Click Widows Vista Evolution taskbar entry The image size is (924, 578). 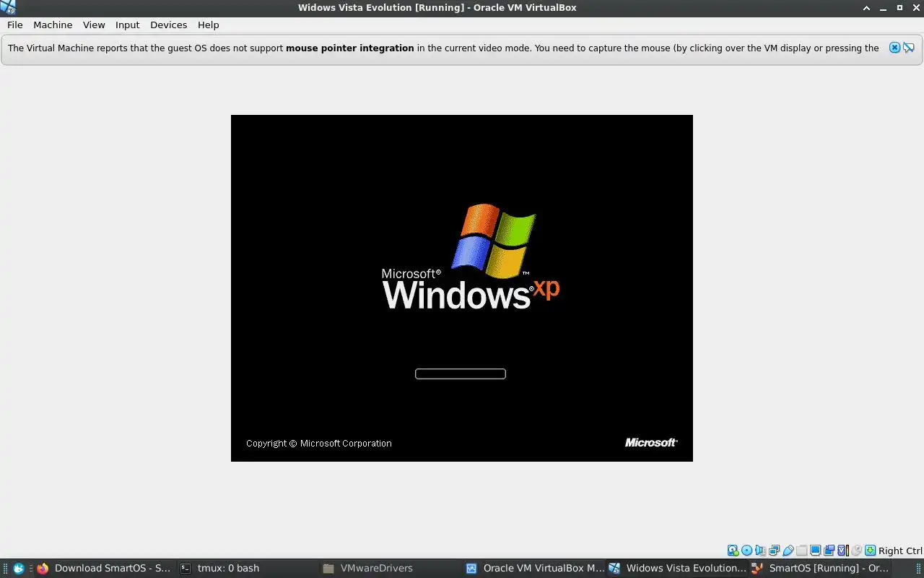tap(678, 568)
